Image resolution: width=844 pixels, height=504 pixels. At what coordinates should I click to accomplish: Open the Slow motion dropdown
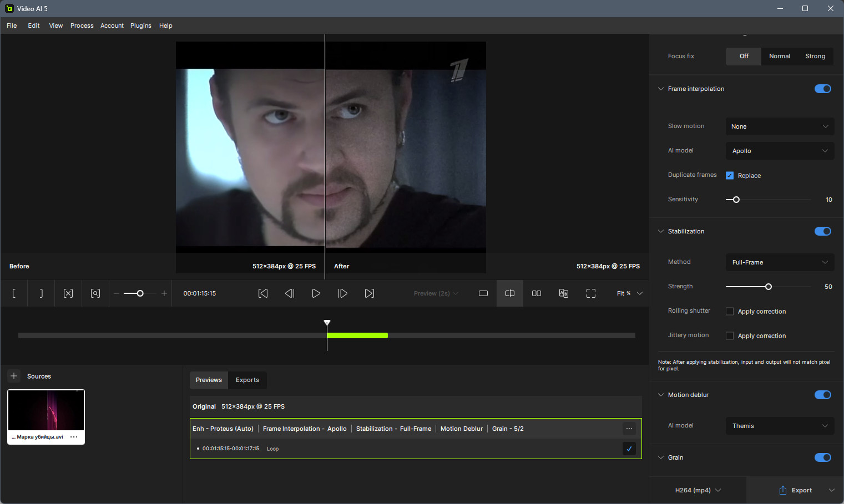click(x=780, y=126)
